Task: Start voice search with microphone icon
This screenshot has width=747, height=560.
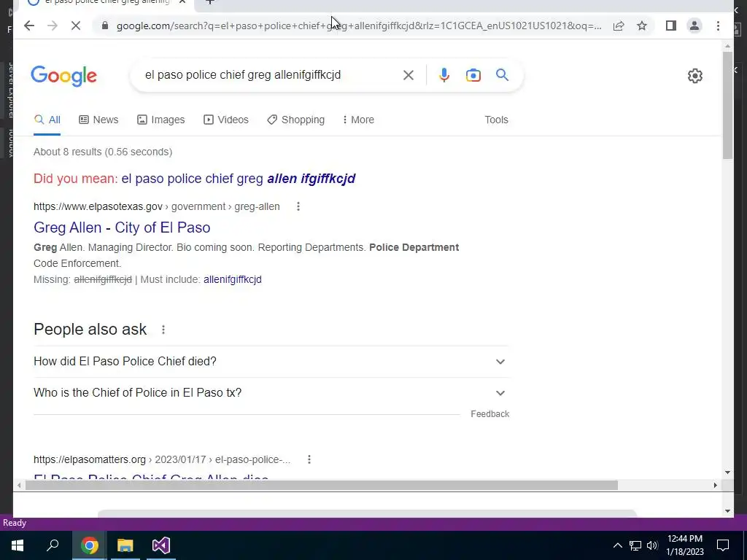Action: tap(444, 75)
